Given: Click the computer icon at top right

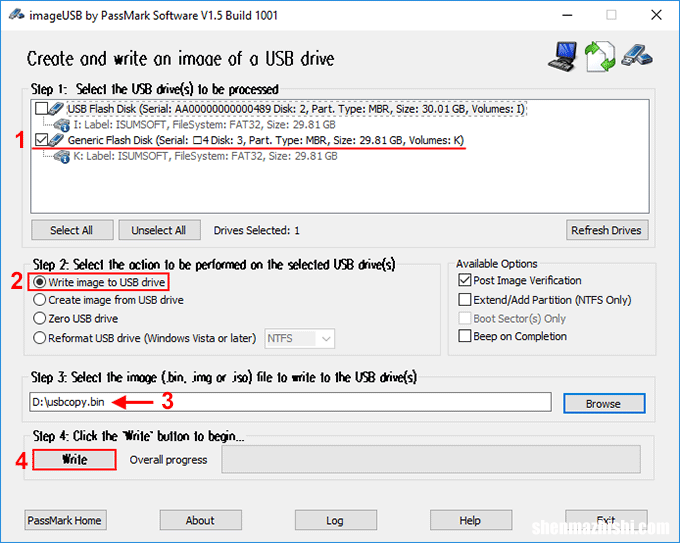Looking at the screenshot, I should click(563, 56).
